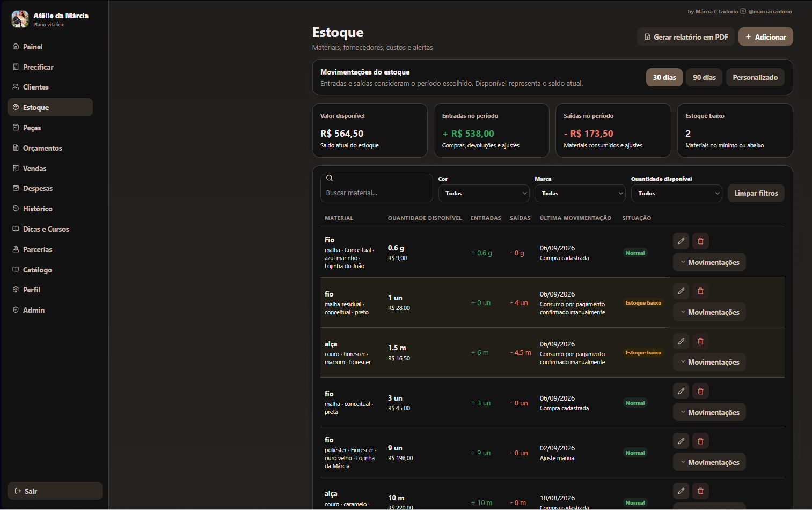Click trash icon for fio malha residual
Image resolution: width=812 pixels, height=510 pixels.
[700, 291]
